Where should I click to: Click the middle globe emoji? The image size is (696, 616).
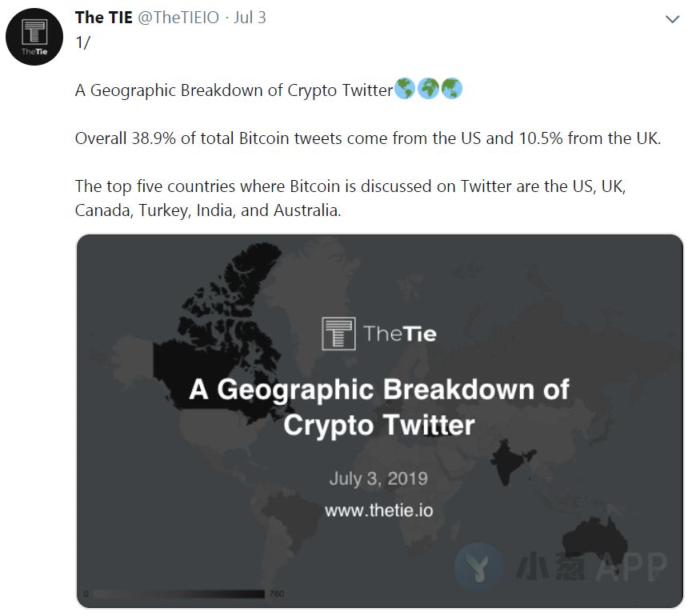coord(428,89)
